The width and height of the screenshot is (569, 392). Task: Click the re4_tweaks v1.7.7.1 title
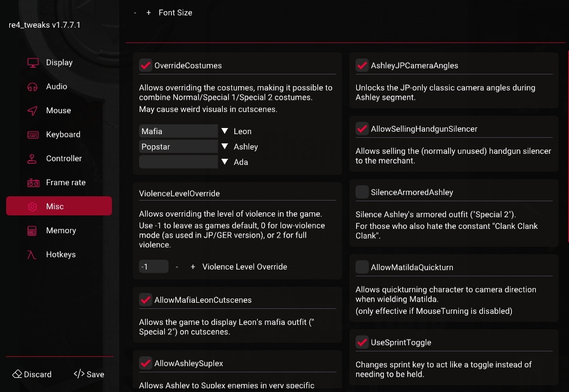click(x=44, y=25)
